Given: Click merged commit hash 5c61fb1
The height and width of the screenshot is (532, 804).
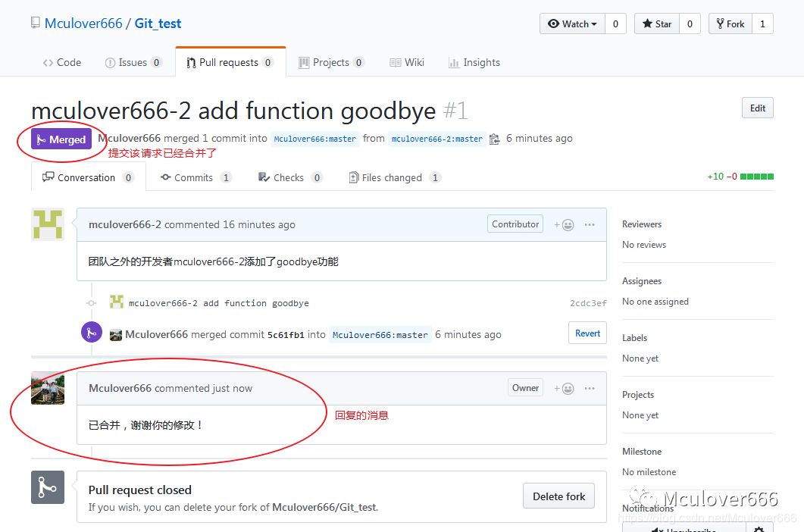Looking at the screenshot, I should [x=286, y=334].
